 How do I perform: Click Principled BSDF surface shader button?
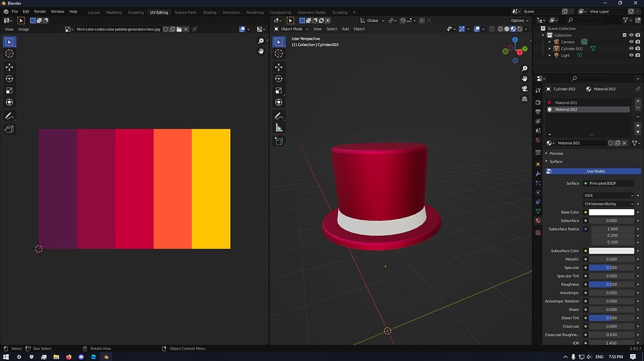[x=609, y=183]
